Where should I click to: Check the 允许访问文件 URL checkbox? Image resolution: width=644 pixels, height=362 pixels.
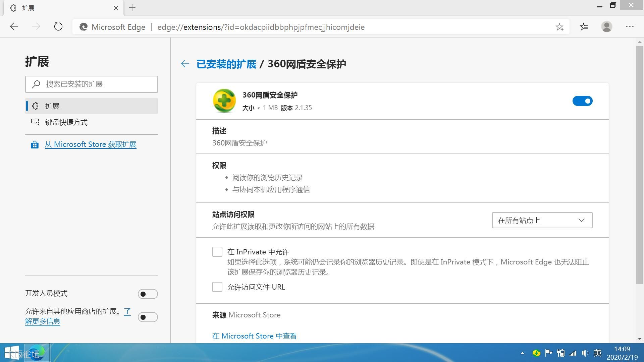217,287
